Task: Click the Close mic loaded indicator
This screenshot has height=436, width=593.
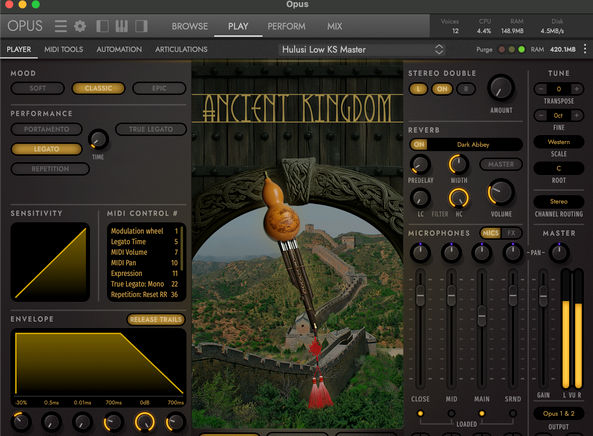Action: coord(420,413)
